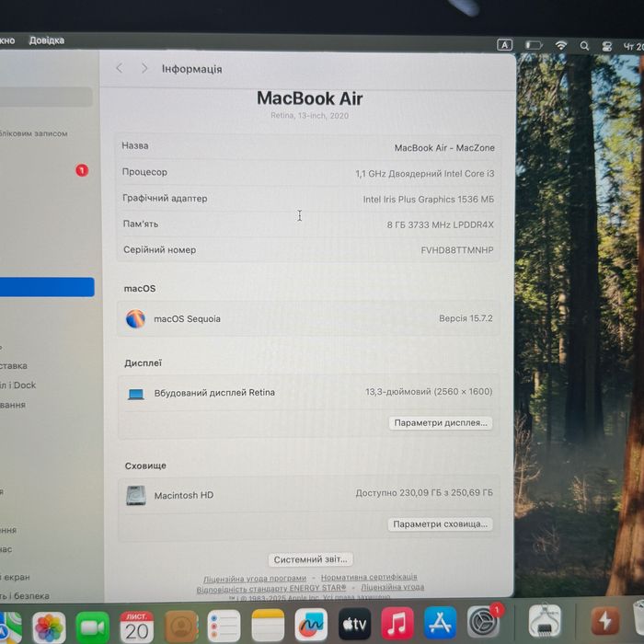644x644 pixels.
Task: Click the Macintosh HD label
Action: pyautogui.click(x=184, y=495)
